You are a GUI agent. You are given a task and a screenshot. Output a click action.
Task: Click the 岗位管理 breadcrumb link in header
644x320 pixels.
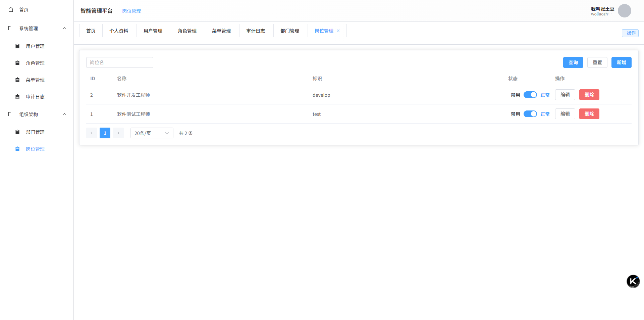[x=131, y=11]
